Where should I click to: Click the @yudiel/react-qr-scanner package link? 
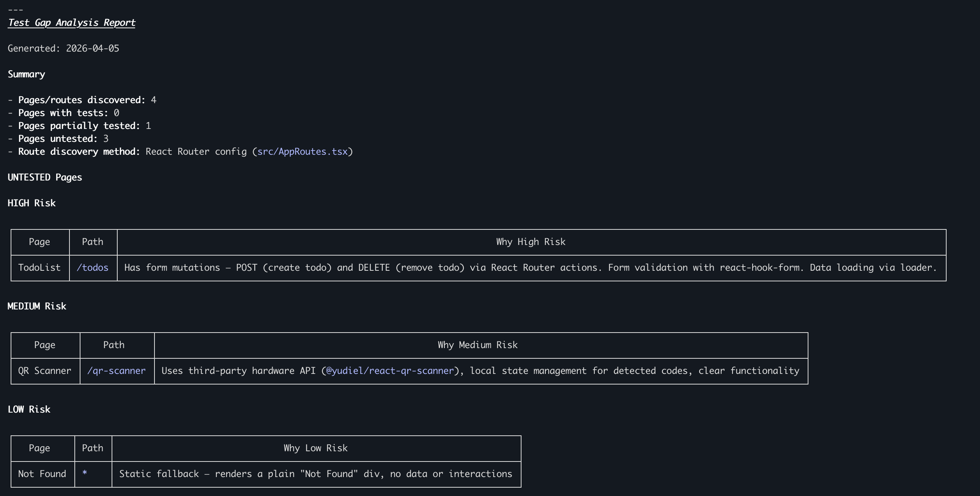pyautogui.click(x=390, y=370)
